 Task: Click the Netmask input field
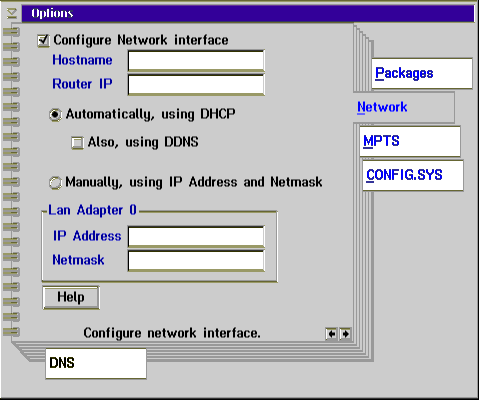click(196, 261)
